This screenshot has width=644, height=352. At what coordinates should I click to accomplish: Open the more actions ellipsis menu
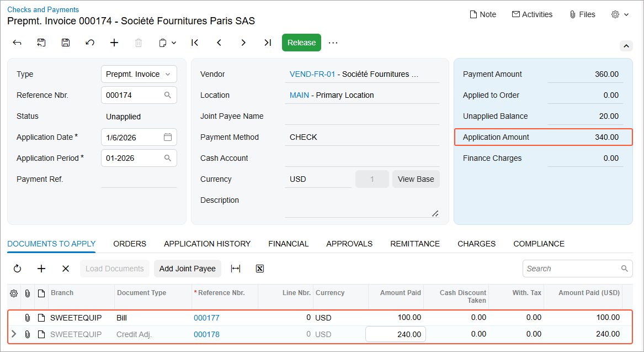tap(333, 43)
